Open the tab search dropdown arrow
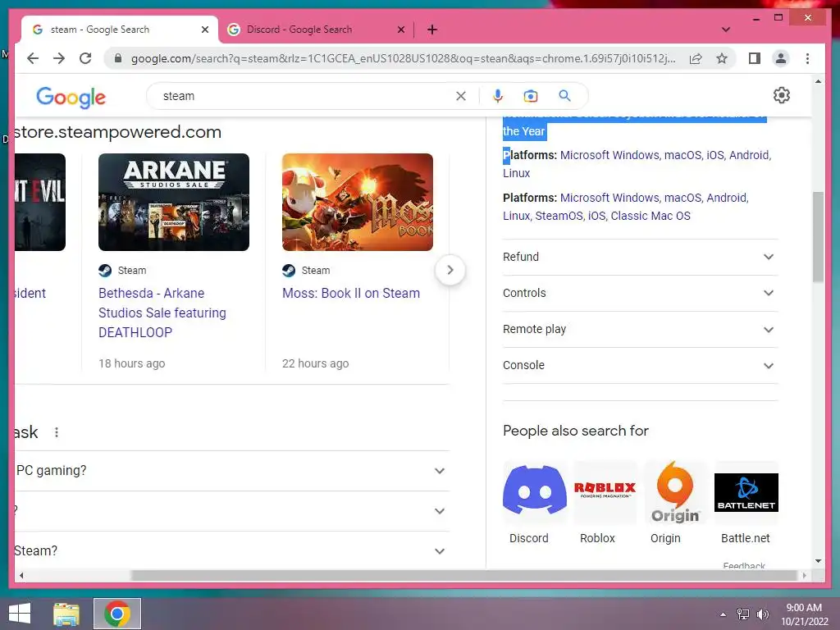This screenshot has width=840, height=630. 726,30
